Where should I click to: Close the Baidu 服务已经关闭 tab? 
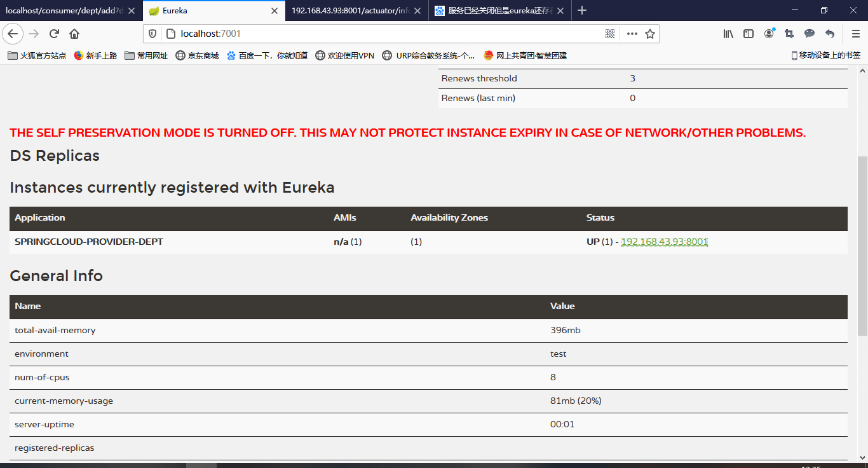(x=560, y=11)
